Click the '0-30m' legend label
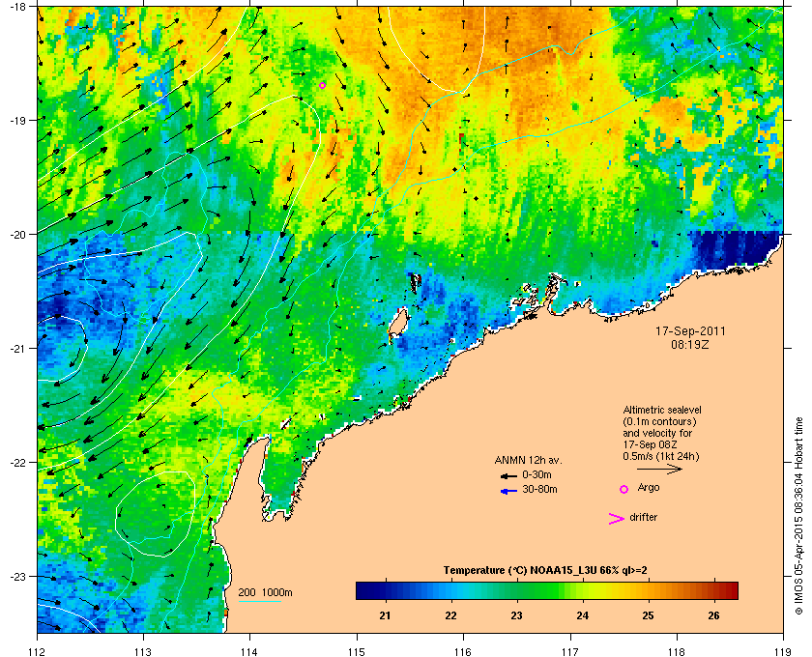Image resolution: width=812 pixels, height=657 pixels. point(536,474)
